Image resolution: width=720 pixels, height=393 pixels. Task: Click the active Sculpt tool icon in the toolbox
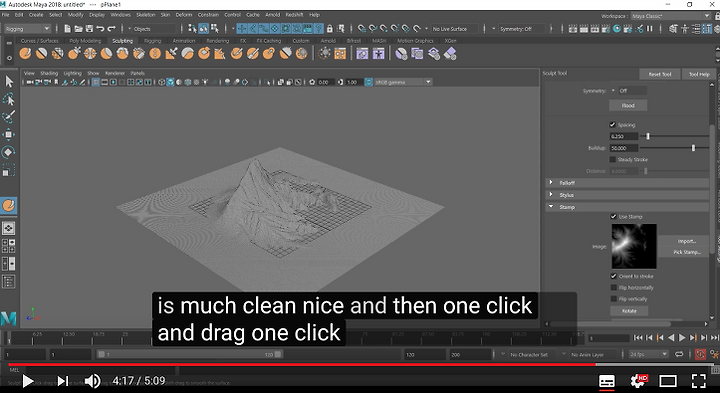click(x=9, y=205)
